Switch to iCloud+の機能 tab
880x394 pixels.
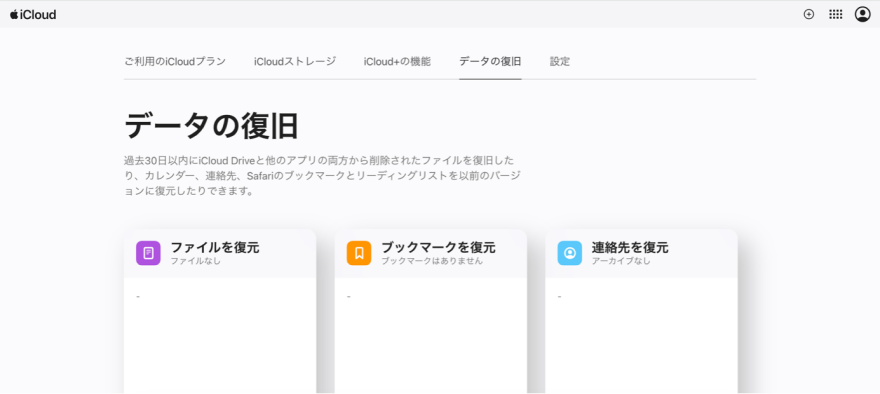[x=397, y=62]
